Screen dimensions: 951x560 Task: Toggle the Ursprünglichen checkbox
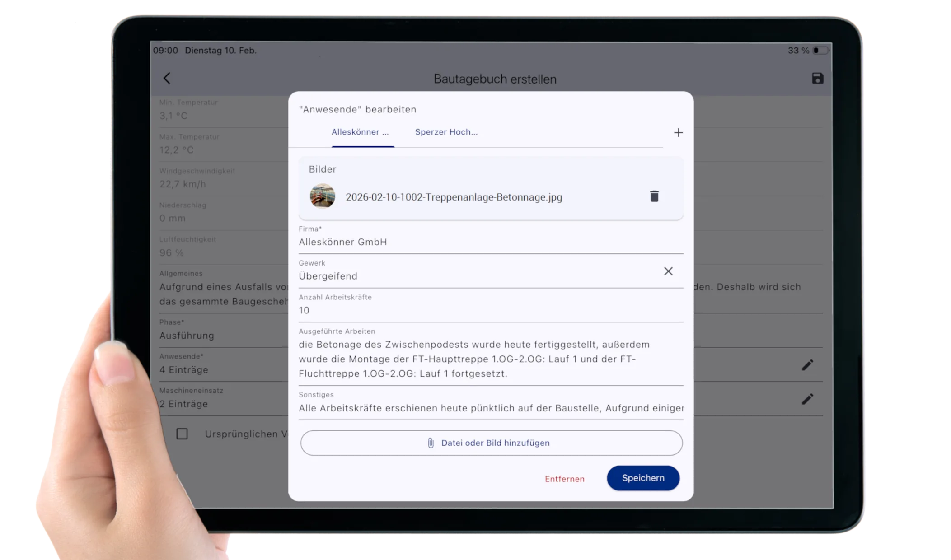tap(182, 434)
